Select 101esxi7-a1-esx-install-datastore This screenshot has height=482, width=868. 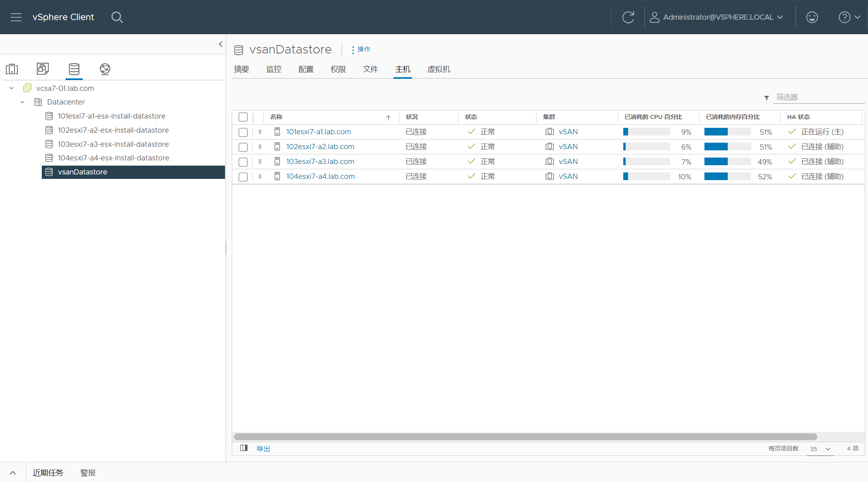point(112,116)
